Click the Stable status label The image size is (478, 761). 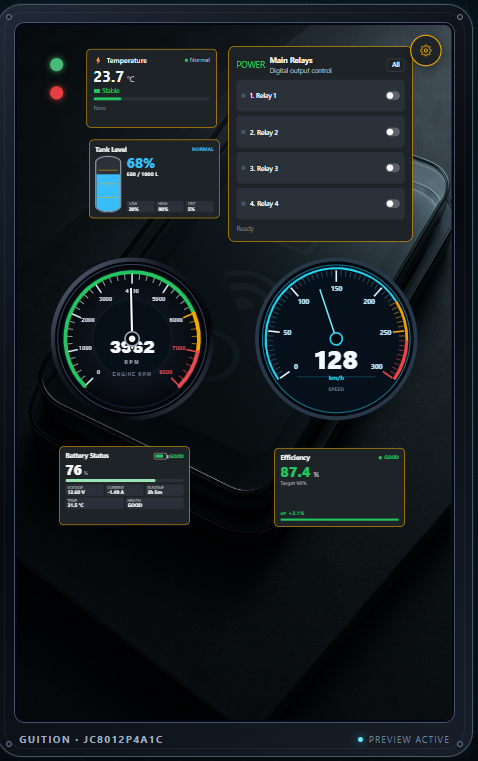[x=111, y=91]
